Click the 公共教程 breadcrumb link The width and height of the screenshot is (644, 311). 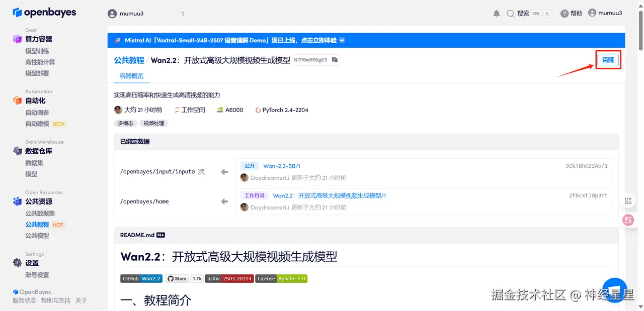click(129, 60)
